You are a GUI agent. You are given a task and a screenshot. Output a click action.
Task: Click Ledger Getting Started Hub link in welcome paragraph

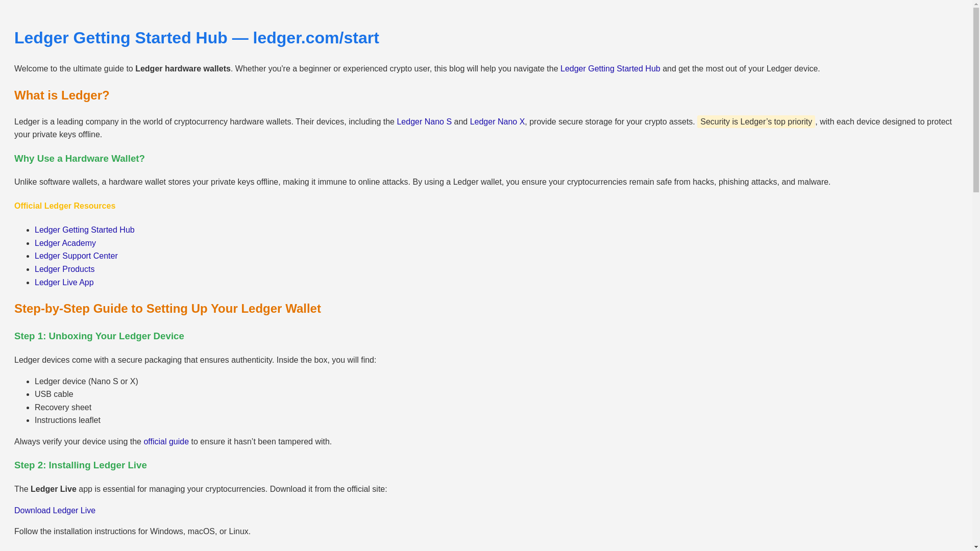point(610,68)
